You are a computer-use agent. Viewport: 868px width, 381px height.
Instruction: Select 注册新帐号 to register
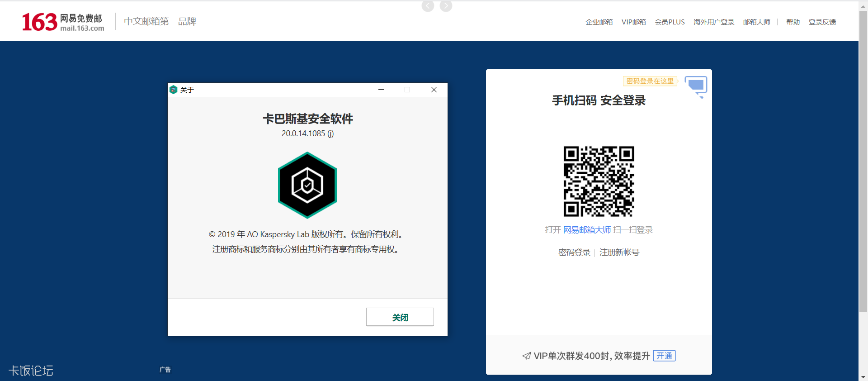coord(619,252)
